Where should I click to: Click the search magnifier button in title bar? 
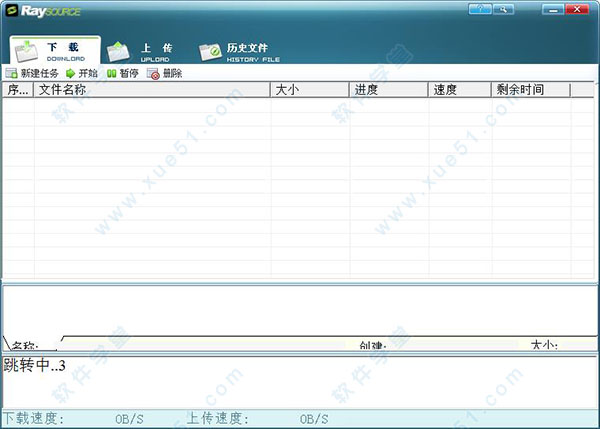click(x=503, y=9)
